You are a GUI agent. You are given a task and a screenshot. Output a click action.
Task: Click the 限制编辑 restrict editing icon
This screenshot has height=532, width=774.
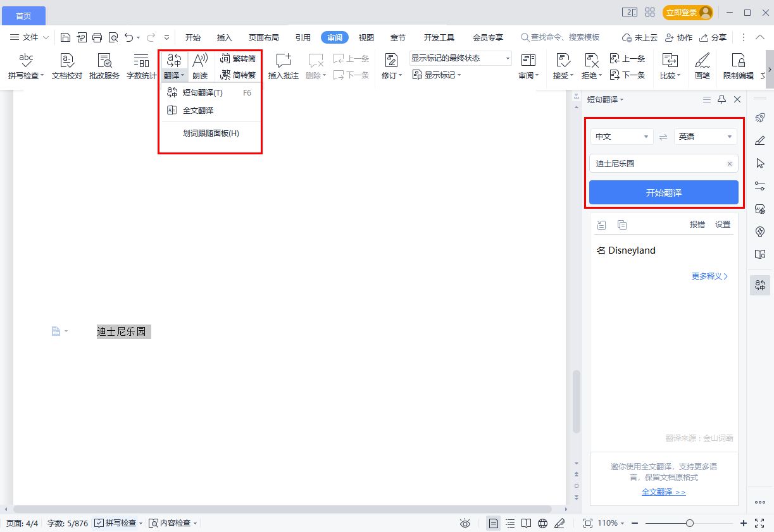tap(738, 66)
